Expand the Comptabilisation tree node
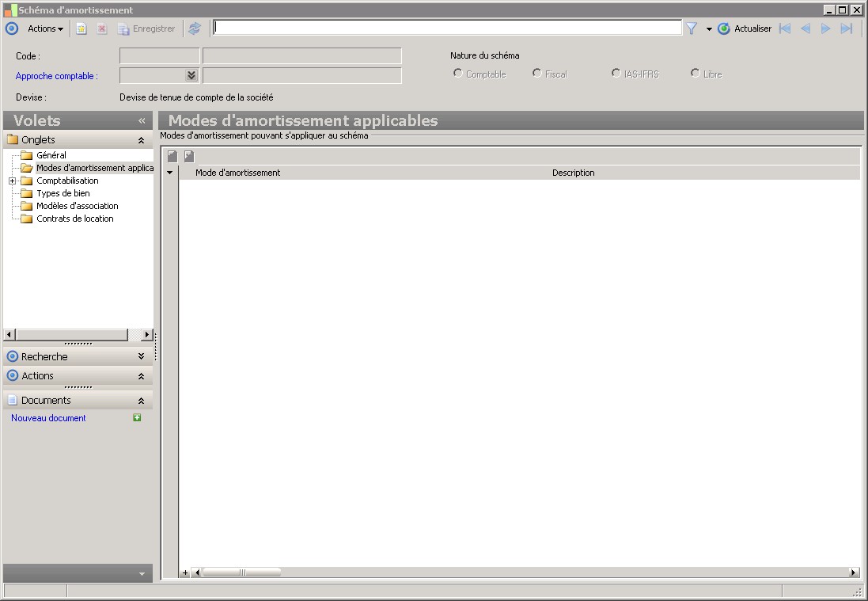This screenshot has height=601, width=868. point(12,181)
